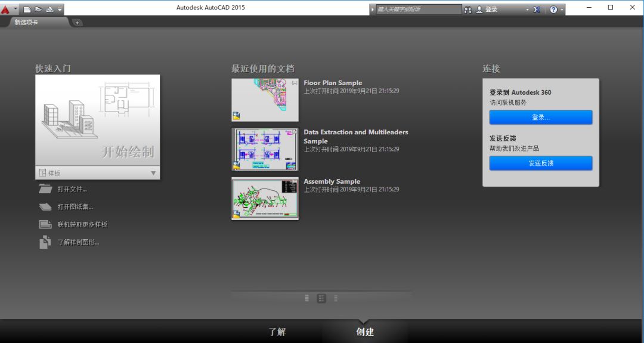Click the help question mark icon
The height and width of the screenshot is (343, 644).
[x=553, y=10]
